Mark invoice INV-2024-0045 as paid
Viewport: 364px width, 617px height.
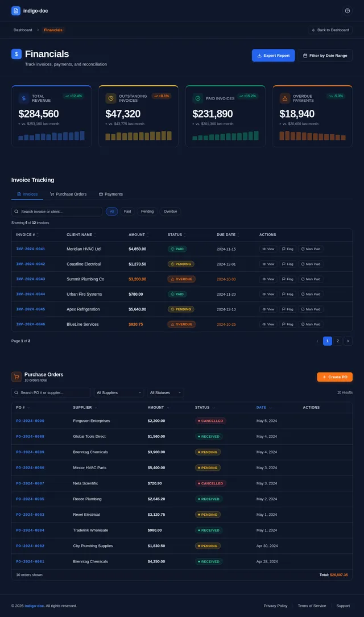click(x=311, y=309)
